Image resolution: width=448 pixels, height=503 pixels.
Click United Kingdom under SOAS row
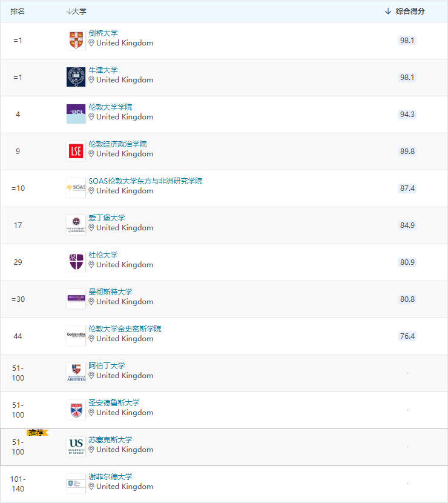point(125,191)
